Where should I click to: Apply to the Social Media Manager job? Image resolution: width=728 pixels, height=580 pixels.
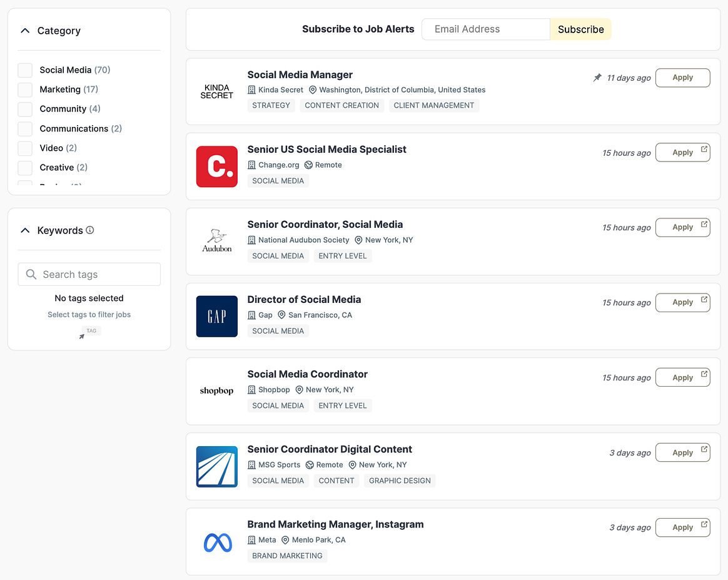(682, 78)
